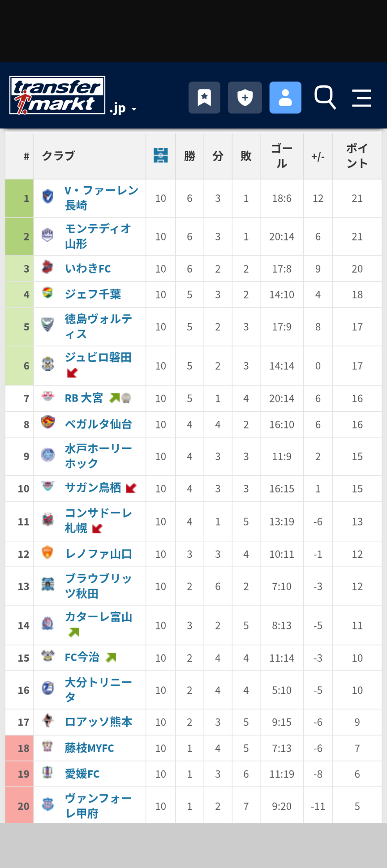Open the 藤枝MYFC club link
The image size is (387, 868).
coord(89,748)
